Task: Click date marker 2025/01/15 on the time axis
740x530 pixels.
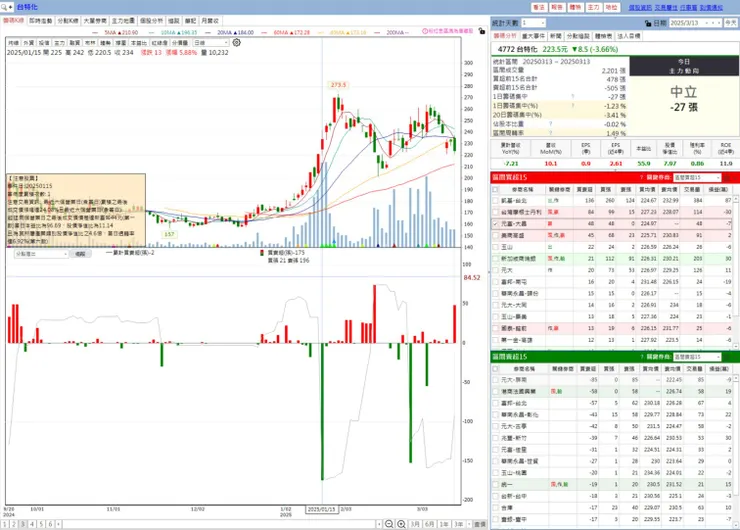Action: [x=321, y=510]
